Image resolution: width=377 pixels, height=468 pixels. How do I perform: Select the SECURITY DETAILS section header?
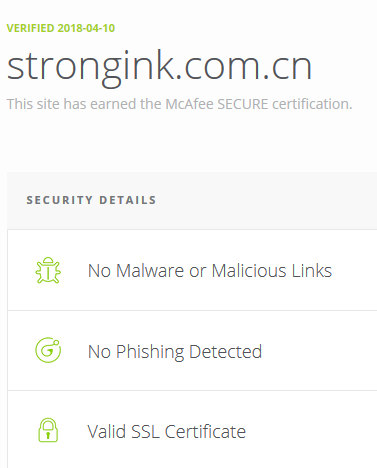tap(91, 200)
